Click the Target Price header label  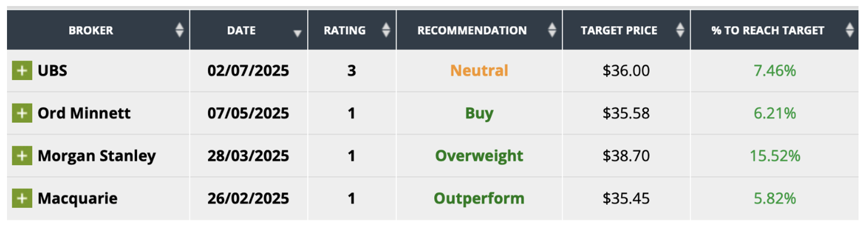(619, 30)
